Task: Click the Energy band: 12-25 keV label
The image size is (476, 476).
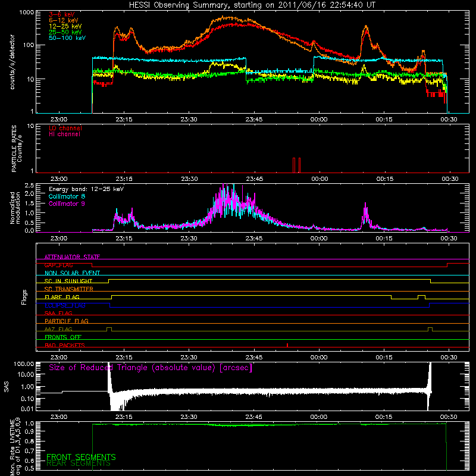Action: pos(86,189)
